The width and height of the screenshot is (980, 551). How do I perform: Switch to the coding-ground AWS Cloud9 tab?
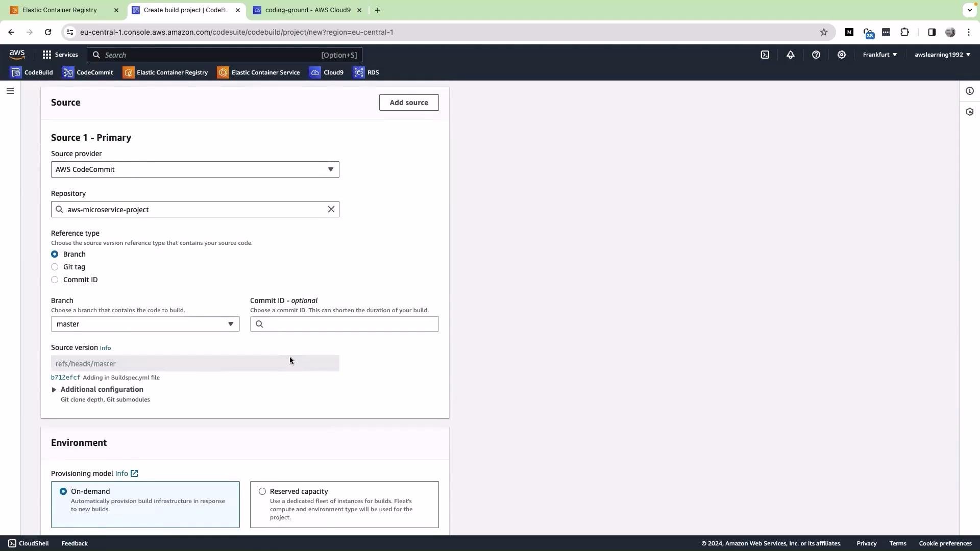tap(307, 10)
